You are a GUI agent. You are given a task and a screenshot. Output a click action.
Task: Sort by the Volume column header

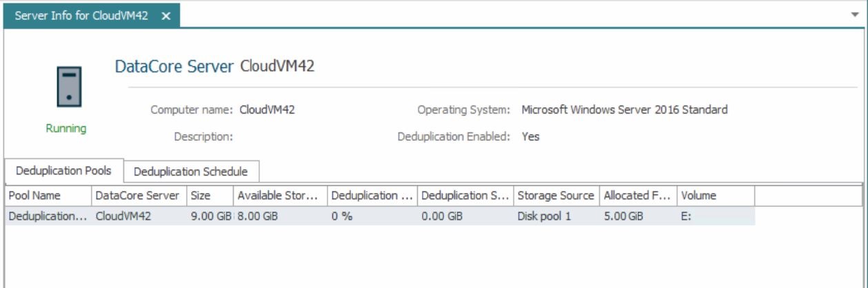coord(715,196)
